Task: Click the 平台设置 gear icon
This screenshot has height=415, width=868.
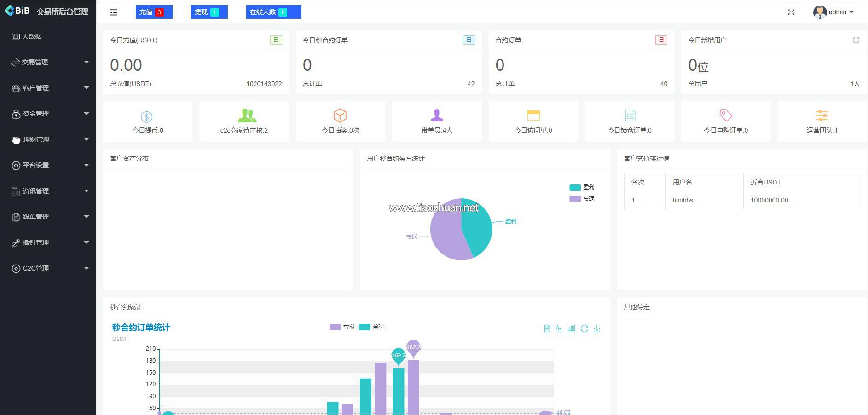Action: 16,165
